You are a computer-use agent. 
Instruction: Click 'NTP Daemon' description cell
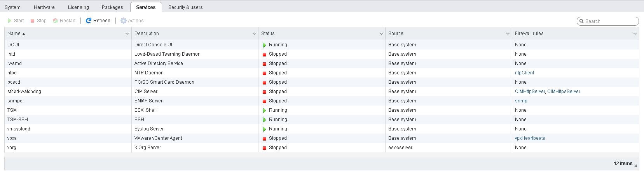pyautogui.click(x=149, y=73)
